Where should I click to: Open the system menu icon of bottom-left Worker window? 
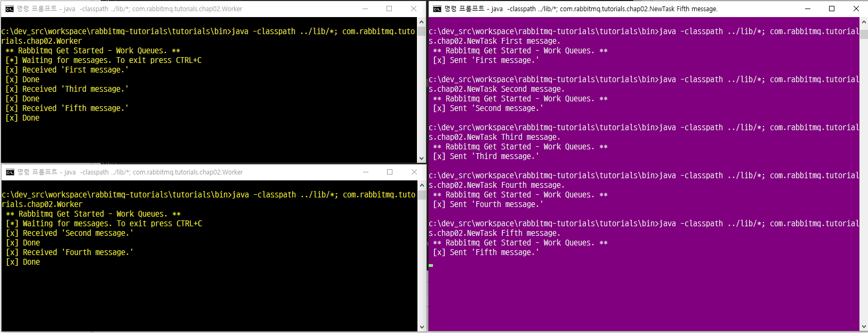tap(10, 172)
